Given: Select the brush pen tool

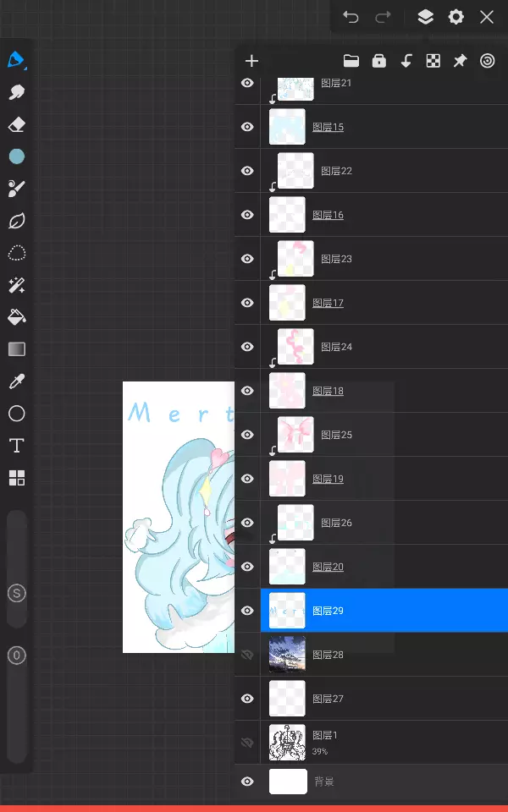Looking at the screenshot, I should click(x=16, y=60).
